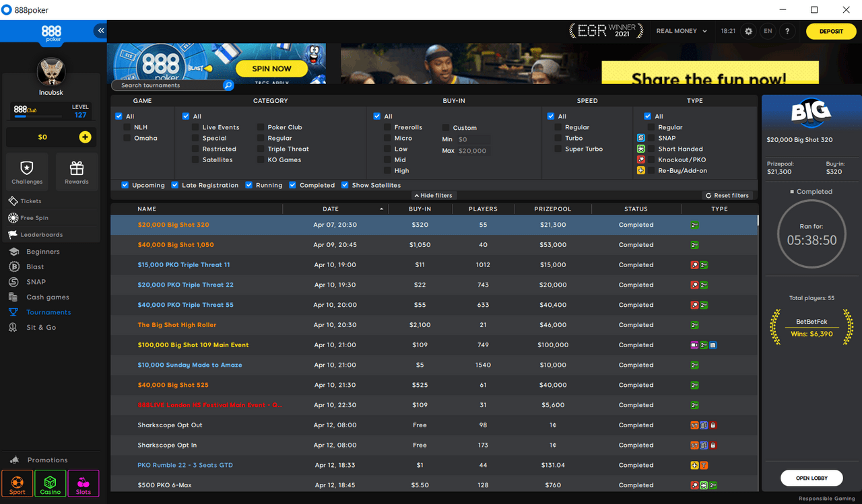Click Responsible Gaming link
The height and width of the screenshot is (504, 862).
point(828,499)
